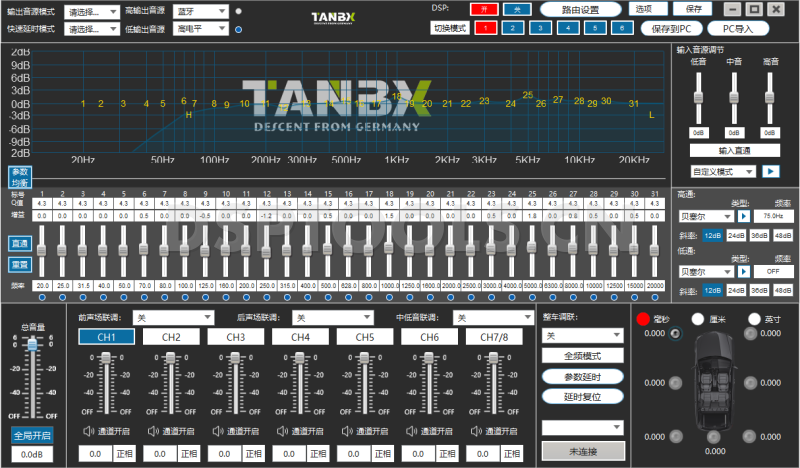This screenshot has height=468, width=800.
Task: Click the PC导入 button
Action: (x=738, y=29)
